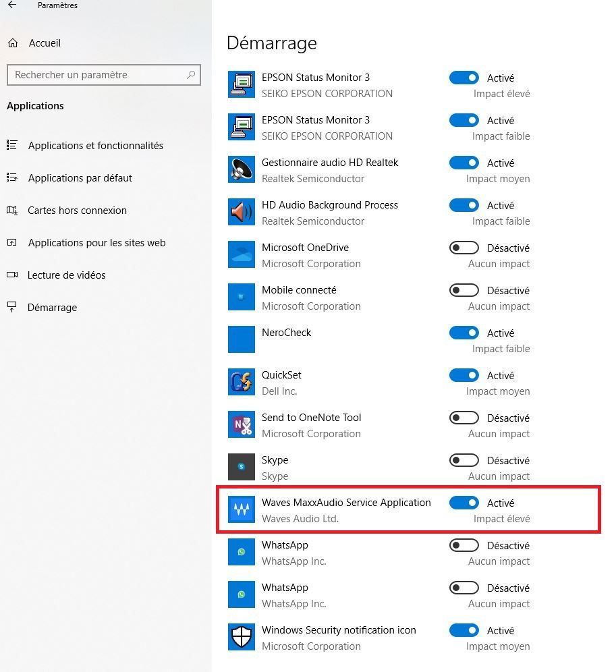
Task: Click the Windows Security shield icon
Action: [242, 636]
